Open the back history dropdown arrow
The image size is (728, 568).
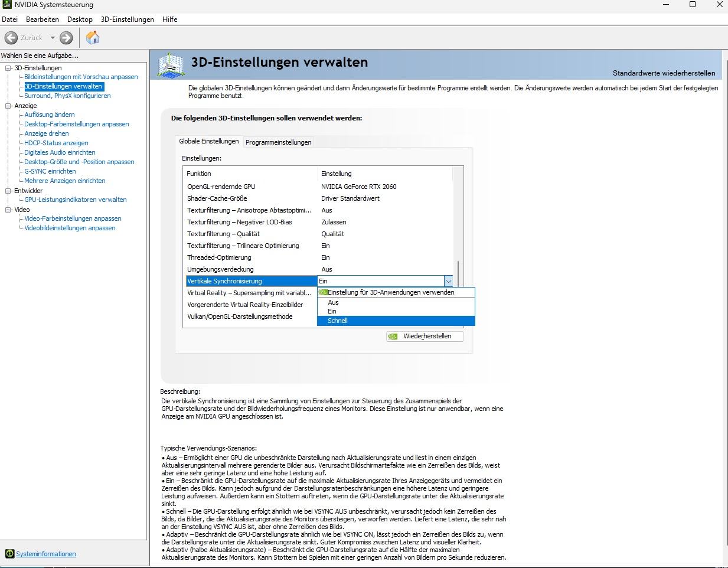point(53,38)
